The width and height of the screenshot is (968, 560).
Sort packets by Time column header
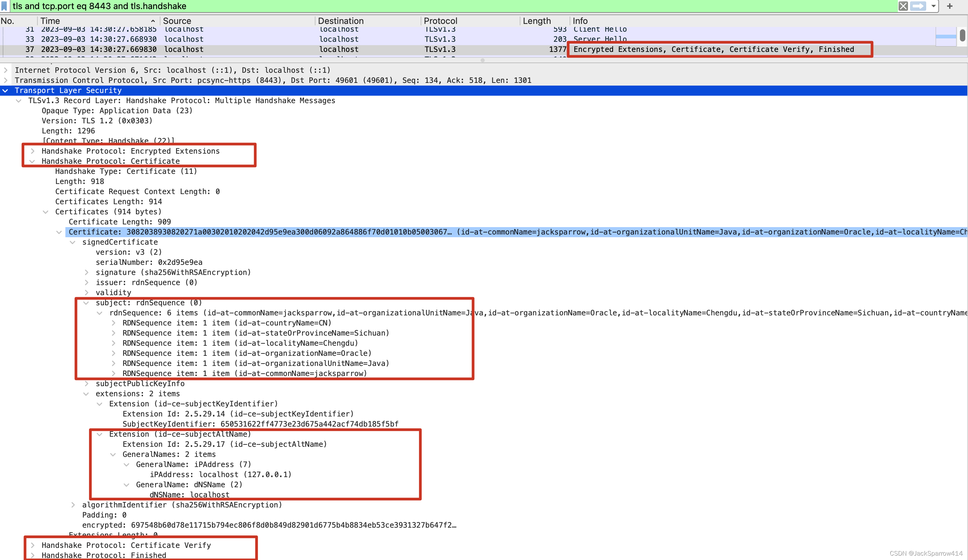98,21
